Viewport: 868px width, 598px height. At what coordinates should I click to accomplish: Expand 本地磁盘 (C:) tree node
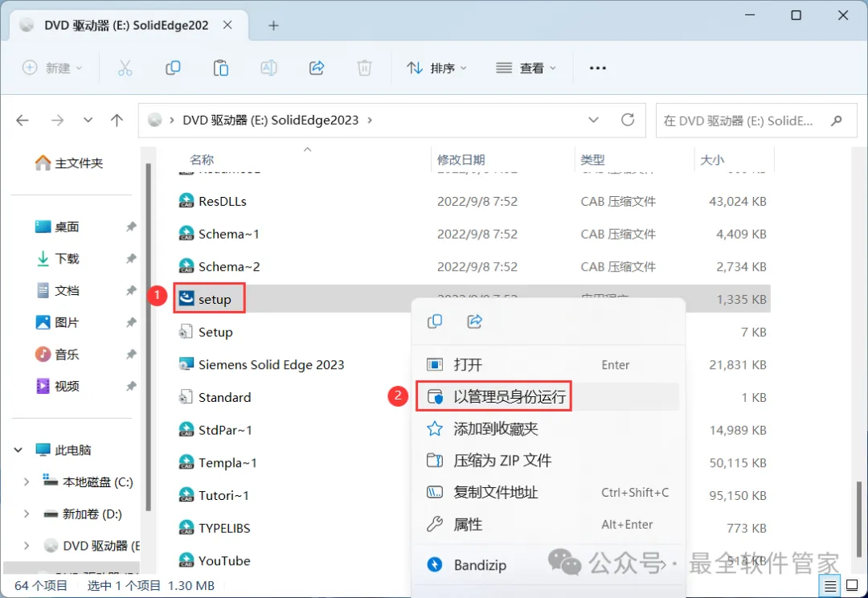(26, 482)
